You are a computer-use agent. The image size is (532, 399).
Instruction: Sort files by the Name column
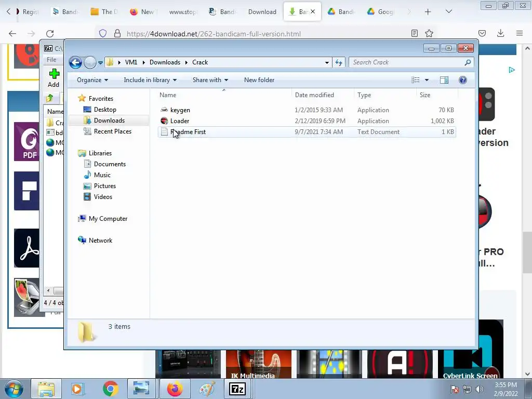pyautogui.click(x=224, y=95)
